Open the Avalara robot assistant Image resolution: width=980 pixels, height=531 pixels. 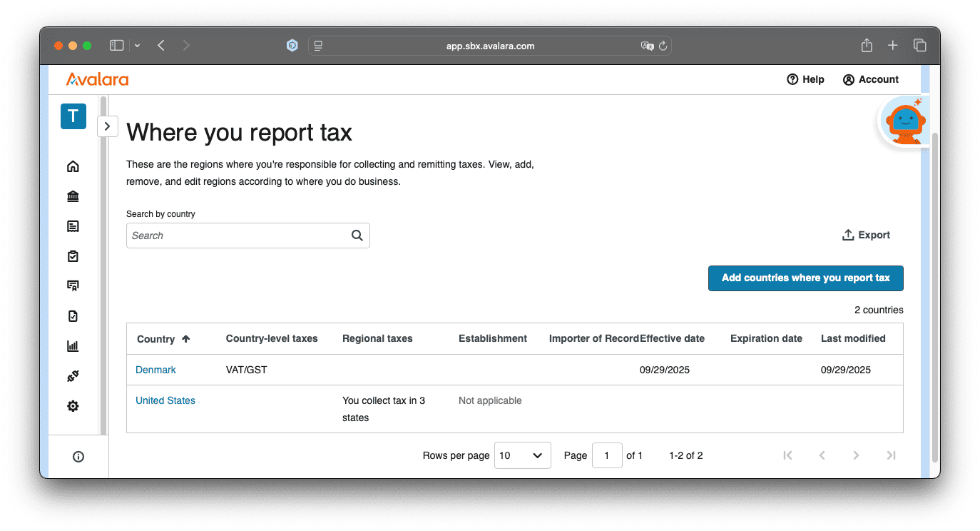point(904,121)
